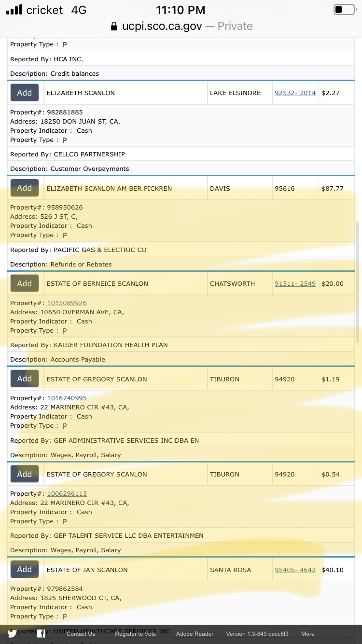Image resolution: width=362 pixels, height=644 pixels.
Task: Select the $20.00 amount
Action: pos(333,283)
